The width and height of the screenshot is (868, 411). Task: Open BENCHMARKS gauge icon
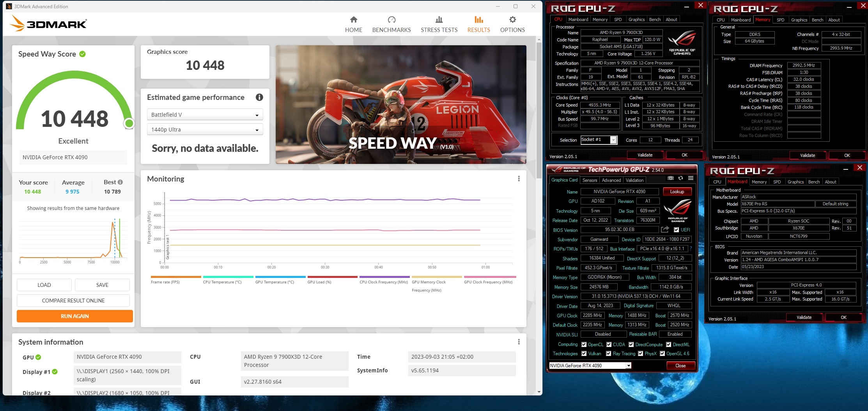pyautogui.click(x=391, y=20)
